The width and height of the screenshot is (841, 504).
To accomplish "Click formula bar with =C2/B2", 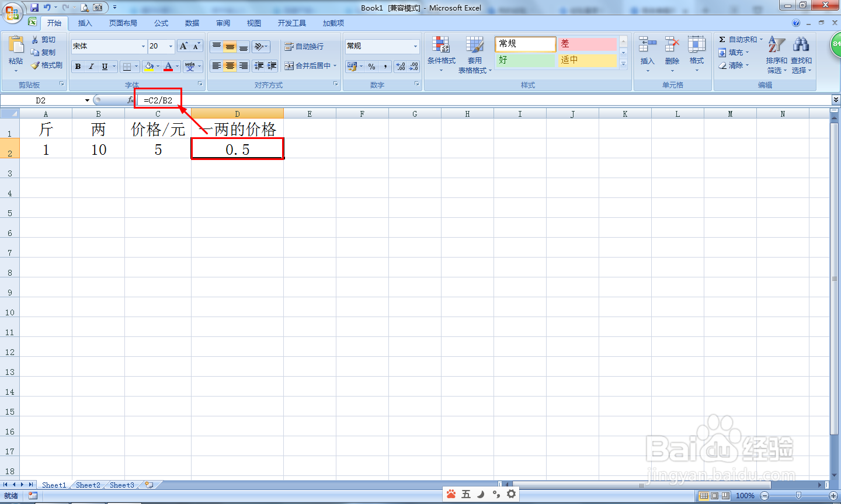I will pyautogui.click(x=485, y=100).
